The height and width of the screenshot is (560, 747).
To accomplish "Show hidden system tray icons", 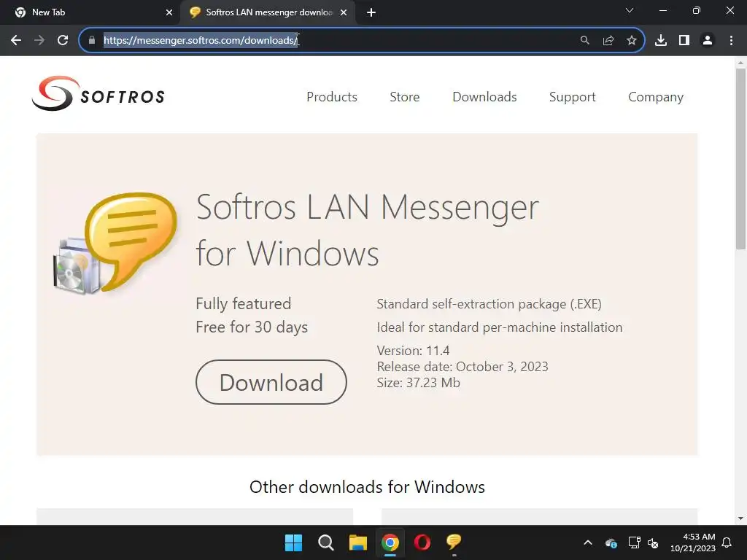I will [x=588, y=542].
